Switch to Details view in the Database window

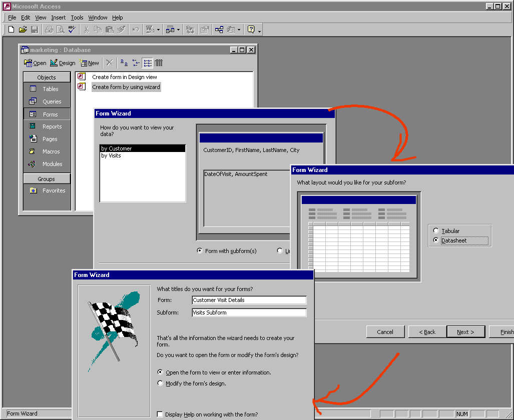click(x=159, y=62)
